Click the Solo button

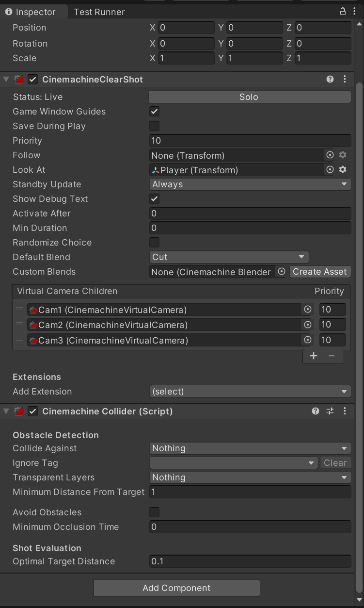tap(249, 97)
